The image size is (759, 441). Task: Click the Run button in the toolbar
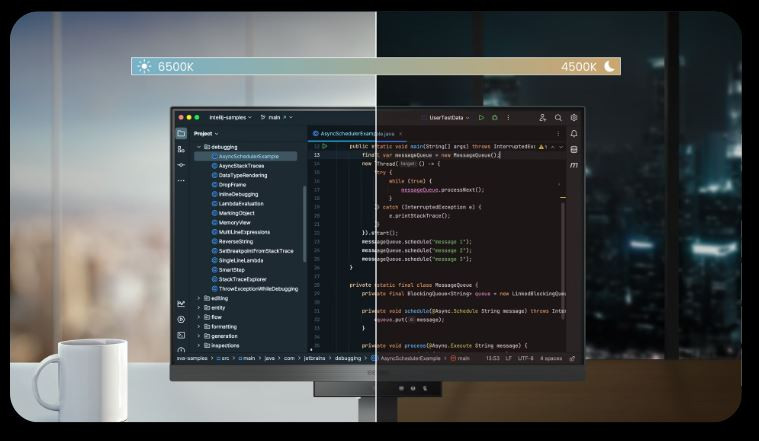click(481, 117)
